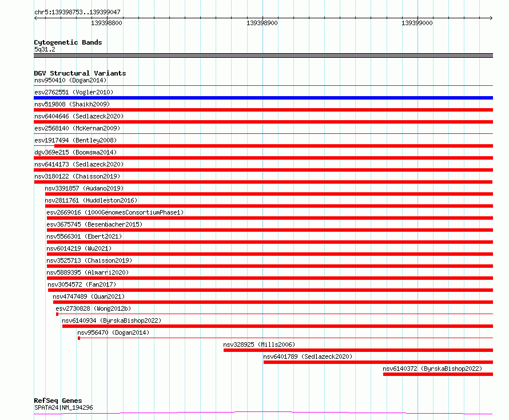Select esv2730828 (Wong2012b) label
The height and width of the screenshot is (420, 509).
pos(93,308)
